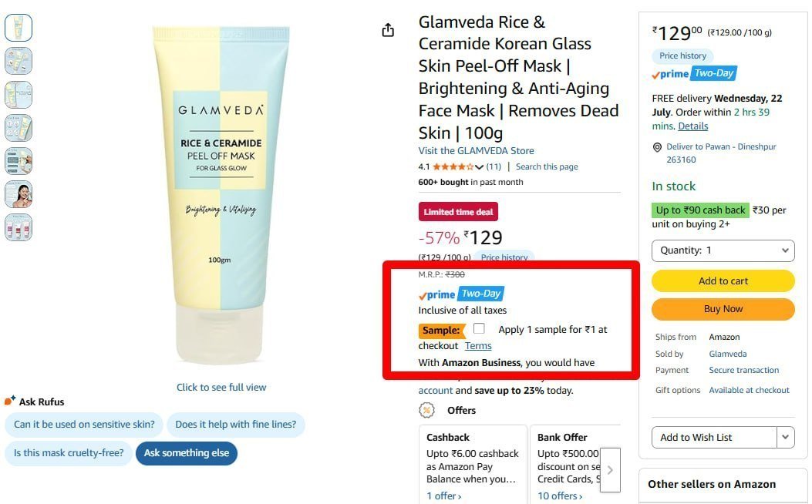Click the Prime Two-Day badge under M.R.P.
Screen dimensions: 812x504
461,294
